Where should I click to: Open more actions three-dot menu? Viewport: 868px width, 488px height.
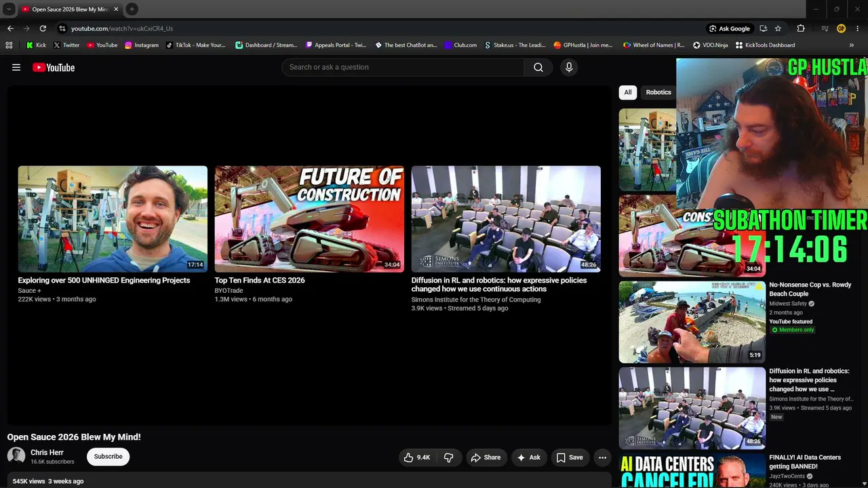pos(602,457)
